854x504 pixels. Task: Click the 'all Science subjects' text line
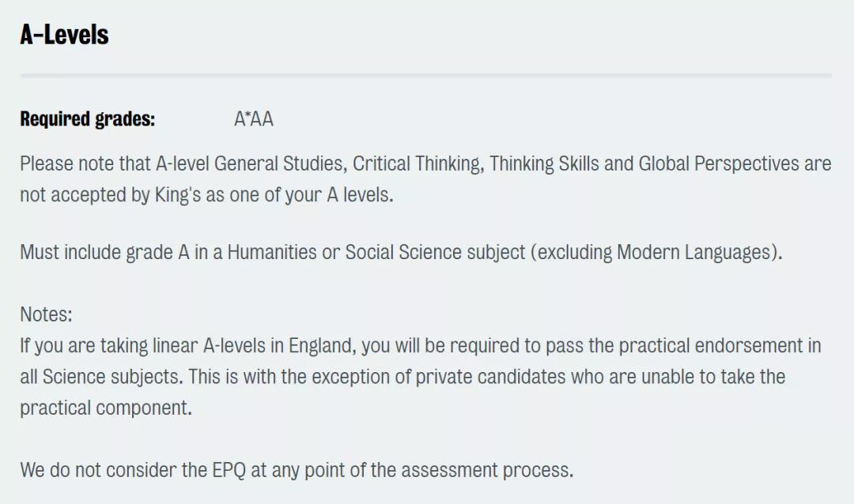coord(402,377)
